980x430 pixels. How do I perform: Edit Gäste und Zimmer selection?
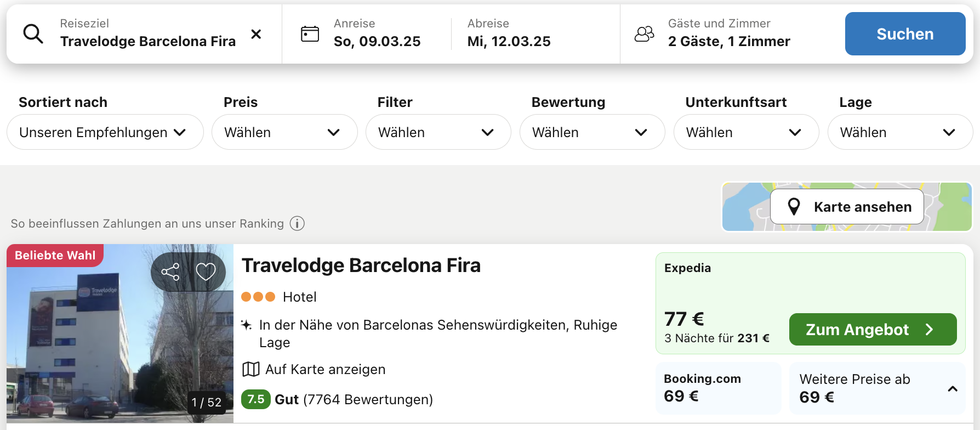click(729, 34)
